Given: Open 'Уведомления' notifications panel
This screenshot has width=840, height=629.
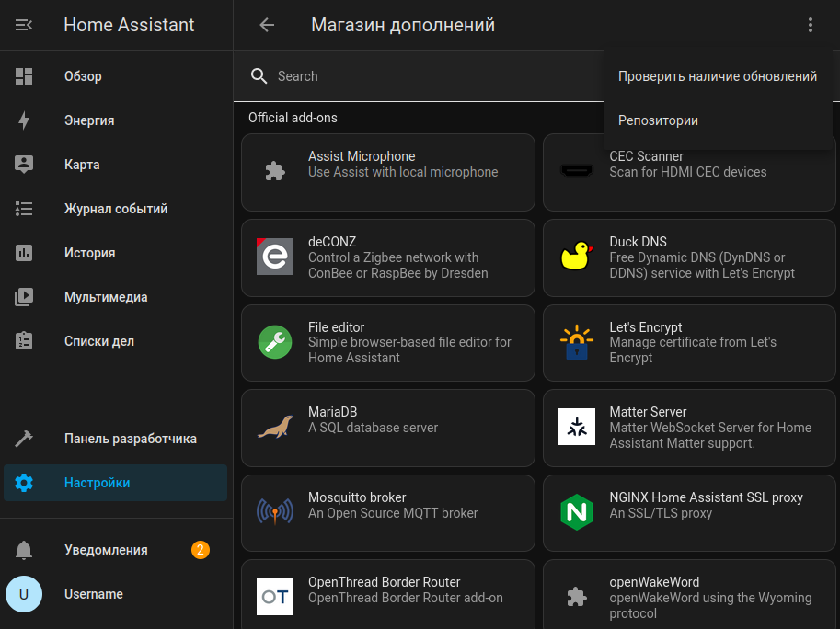Looking at the screenshot, I should click(106, 550).
